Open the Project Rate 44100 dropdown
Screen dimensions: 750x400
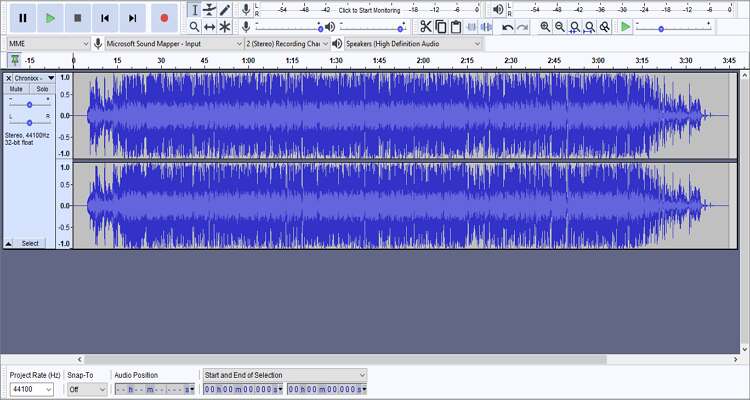32,389
